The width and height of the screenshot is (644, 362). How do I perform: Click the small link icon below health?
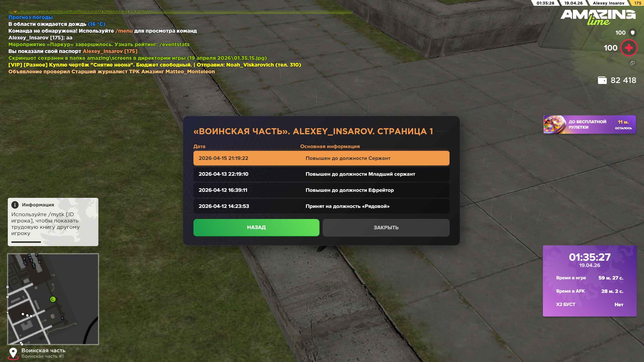pos(632,63)
